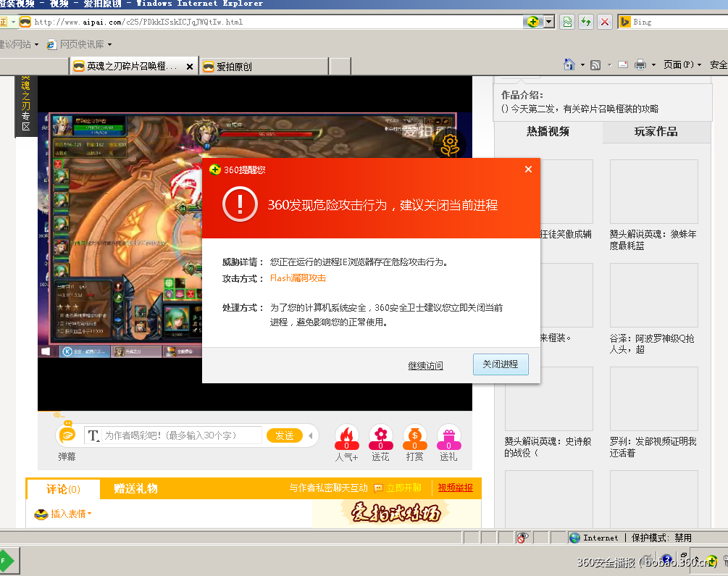The height and width of the screenshot is (576, 728).
Task: Refresh the page with the green refresh icon
Action: [x=585, y=22]
